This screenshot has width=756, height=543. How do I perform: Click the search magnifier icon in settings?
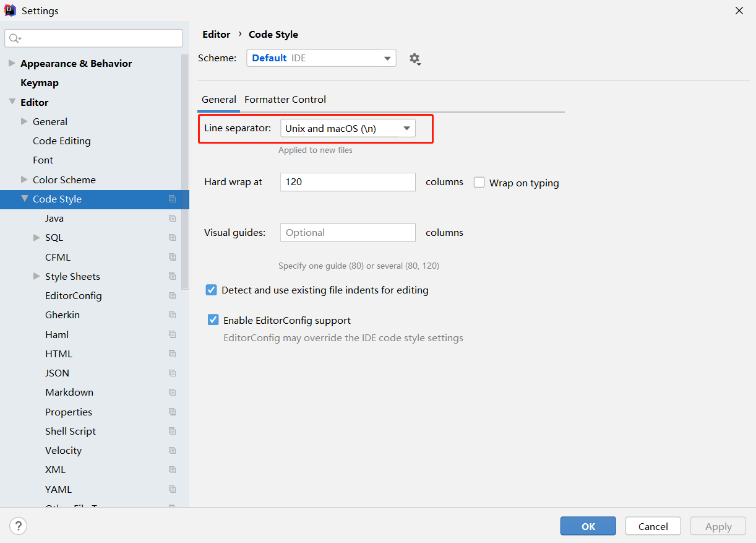click(15, 38)
